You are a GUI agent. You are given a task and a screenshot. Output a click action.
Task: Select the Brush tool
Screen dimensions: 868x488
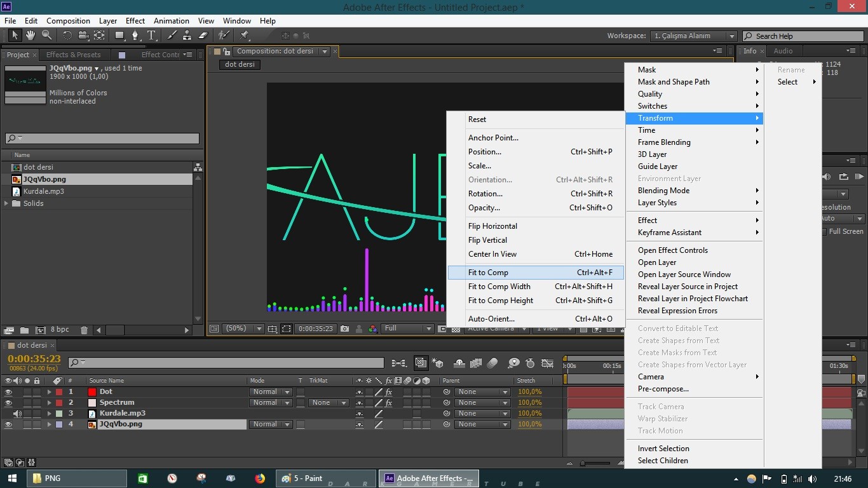[x=172, y=36]
